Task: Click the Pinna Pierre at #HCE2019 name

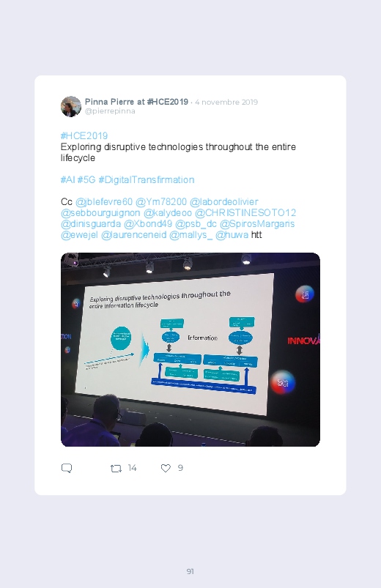Action: (136, 102)
